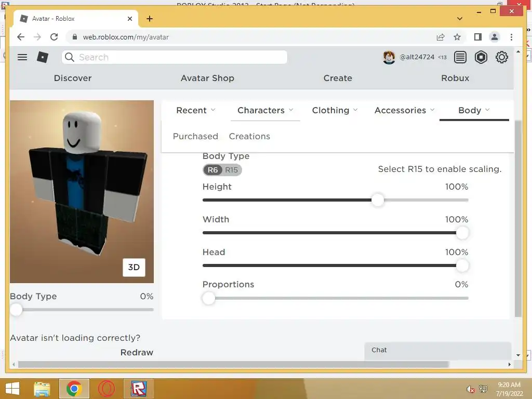532x399 pixels.
Task: Select the Creations sub-tab
Action: [x=249, y=137]
